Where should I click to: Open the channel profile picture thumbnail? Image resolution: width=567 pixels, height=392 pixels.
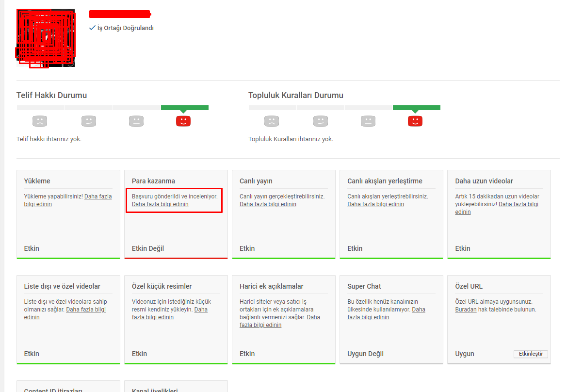pos(46,38)
